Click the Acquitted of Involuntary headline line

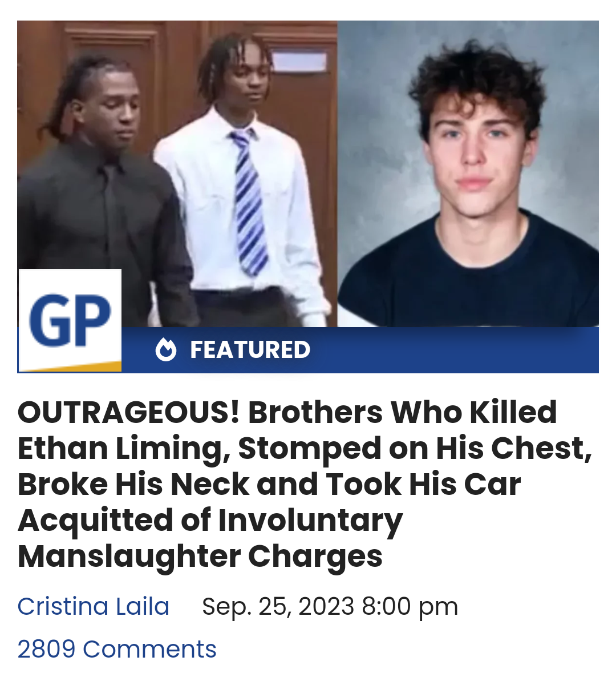click(x=210, y=520)
